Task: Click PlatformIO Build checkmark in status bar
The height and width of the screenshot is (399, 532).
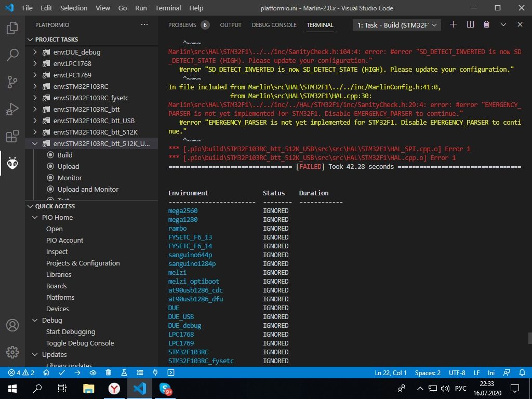Action: point(62,373)
